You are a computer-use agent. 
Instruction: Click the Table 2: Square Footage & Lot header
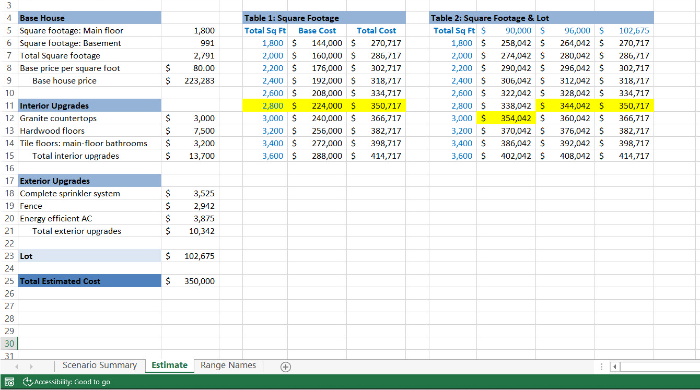click(x=542, y=18)
